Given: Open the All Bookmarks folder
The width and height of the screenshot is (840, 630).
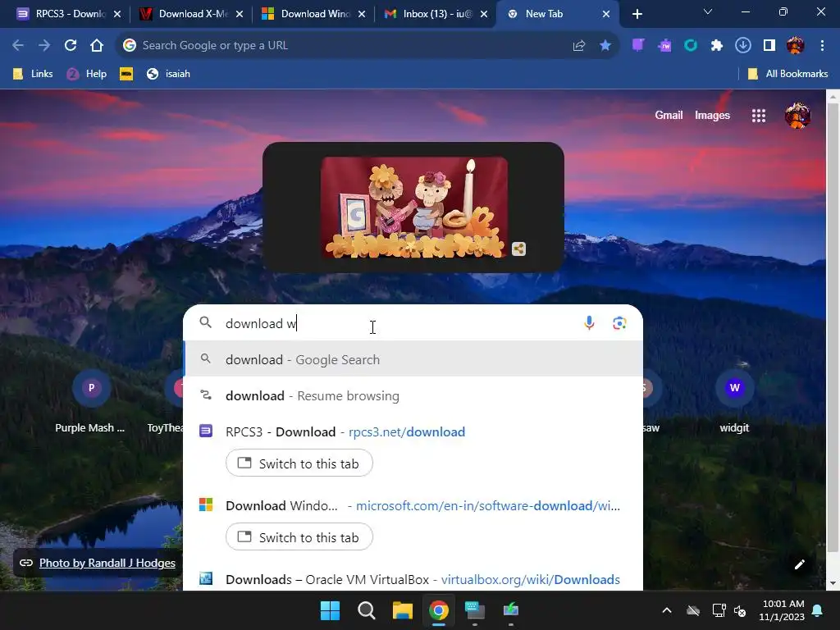Looking at the screenshot, I should point(788,74).
